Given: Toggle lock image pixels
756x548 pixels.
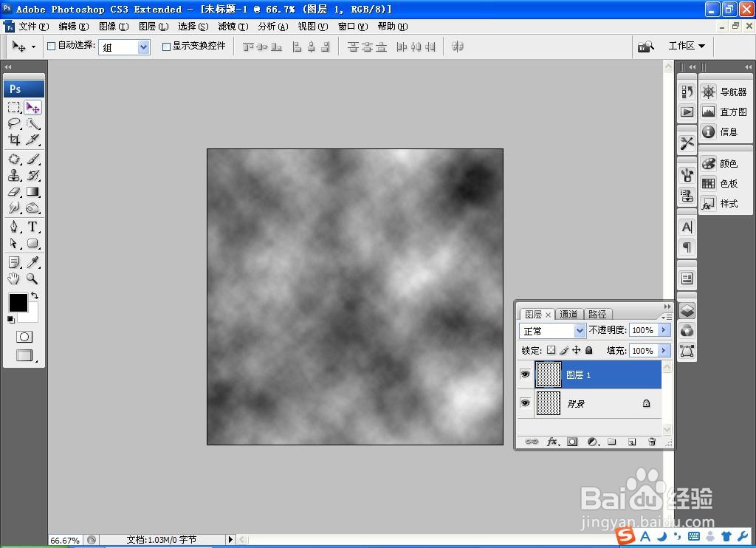Looking at the screenshot, I should (563, 350).
